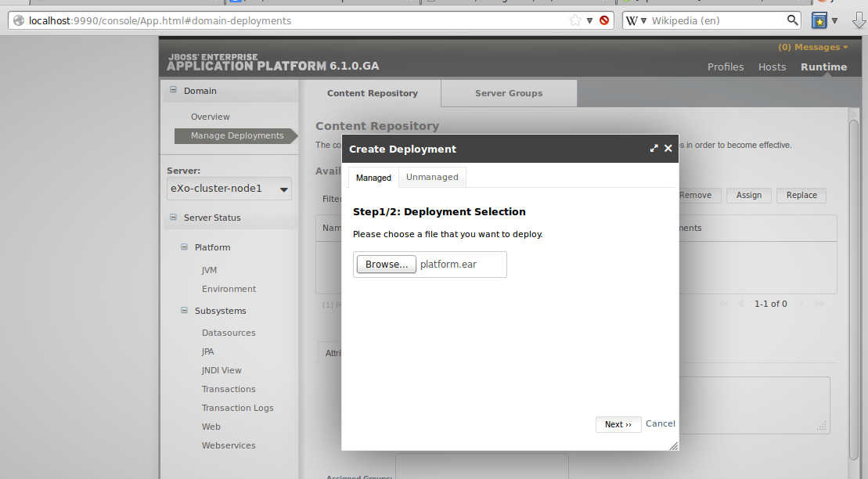The width and height of the screenshot is (868, 479).
Task: Collapse the Domain section
Action: [x=173, y=91]
